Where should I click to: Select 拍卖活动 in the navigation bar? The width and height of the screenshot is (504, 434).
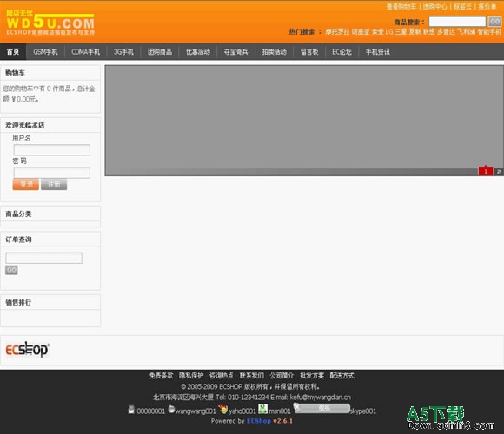pos(275,52)
